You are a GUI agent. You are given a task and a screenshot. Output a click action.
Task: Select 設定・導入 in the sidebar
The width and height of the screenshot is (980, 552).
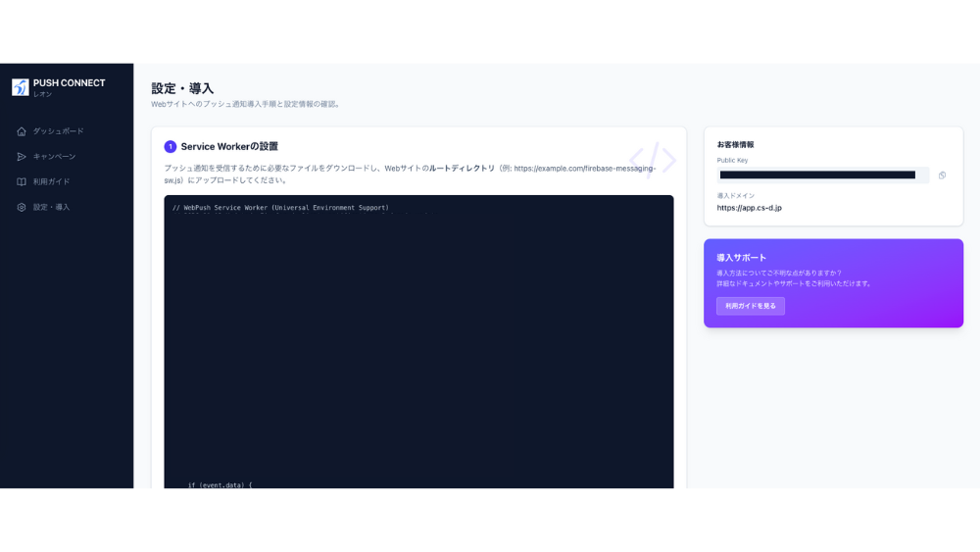[52, 208]
